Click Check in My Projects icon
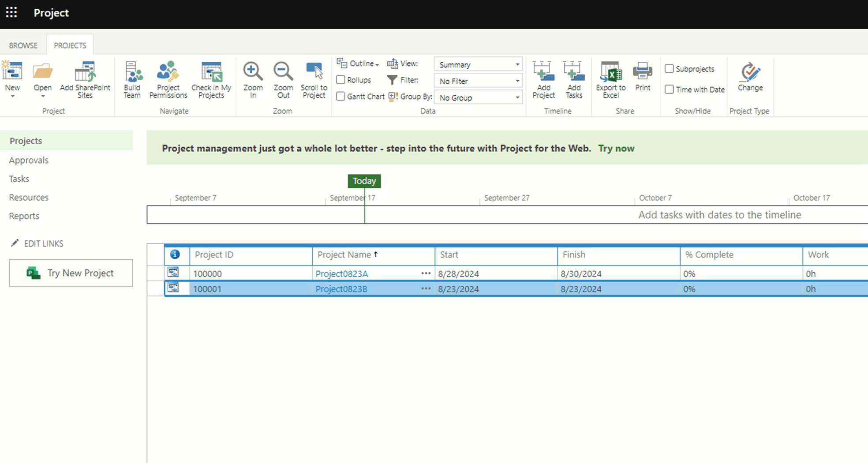This screenshot has width=868, height=463. click(x=211, y=71)
